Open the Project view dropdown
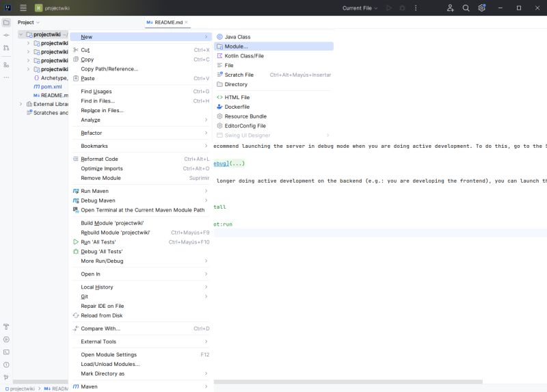547x392 pixels. coord(28,23)
